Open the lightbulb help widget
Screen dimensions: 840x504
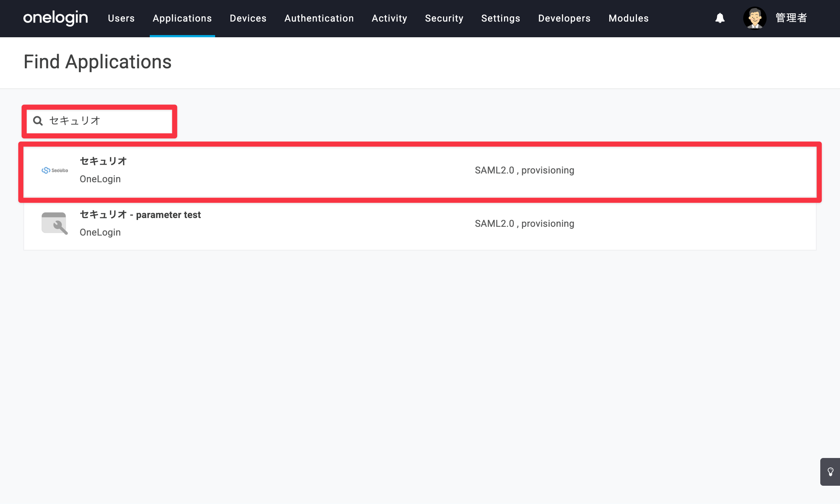click(830, 472)
